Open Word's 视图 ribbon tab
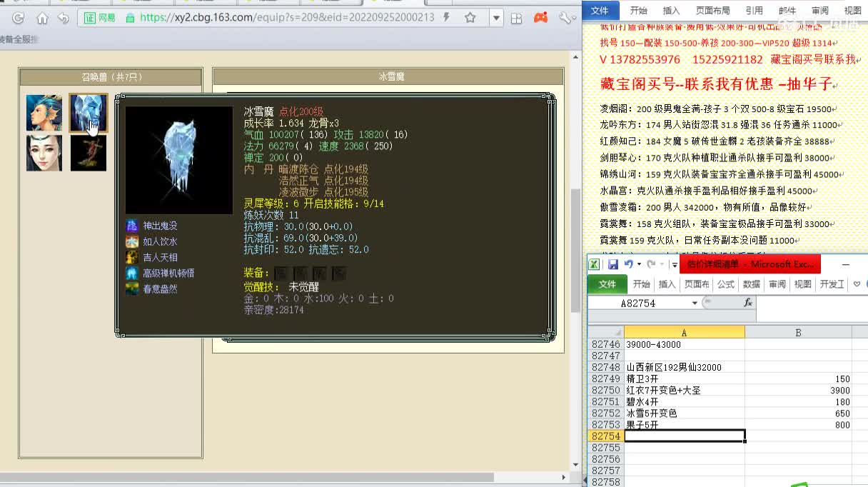The image size is (868, 487). coord(852,11)
